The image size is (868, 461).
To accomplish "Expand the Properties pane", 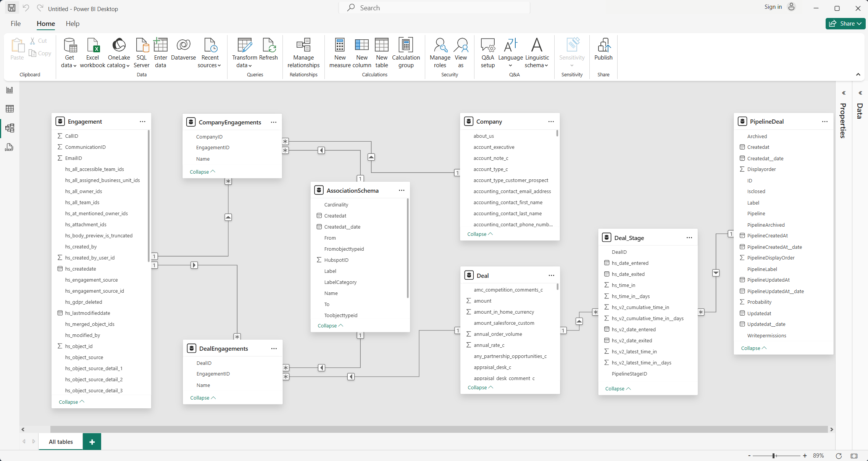I will pos(844,93).
